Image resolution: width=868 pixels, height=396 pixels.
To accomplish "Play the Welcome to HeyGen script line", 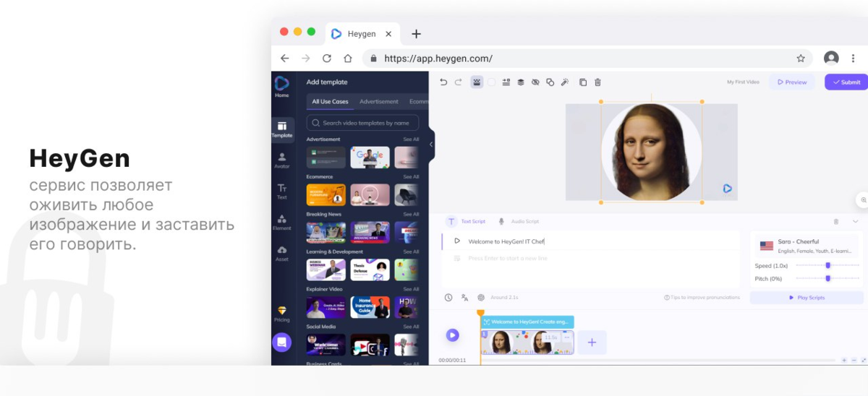I will 457,241.
